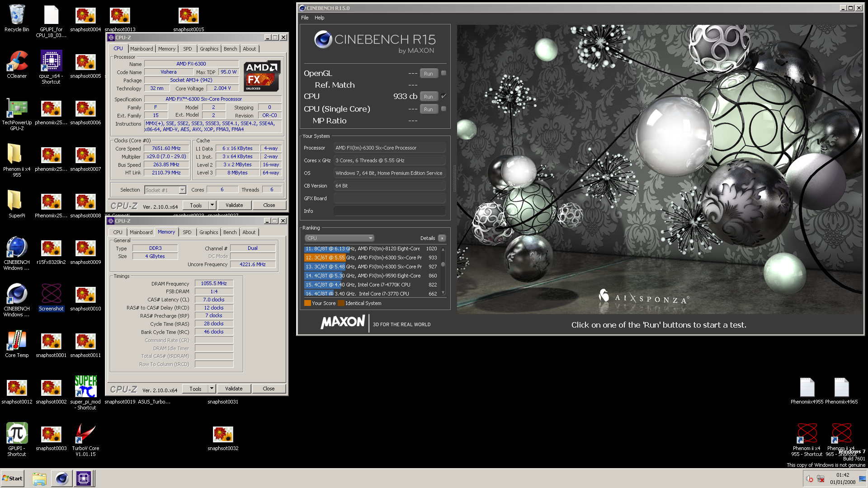Open the cpuz_x64 Shortcut desktop icon

(51, 67)
